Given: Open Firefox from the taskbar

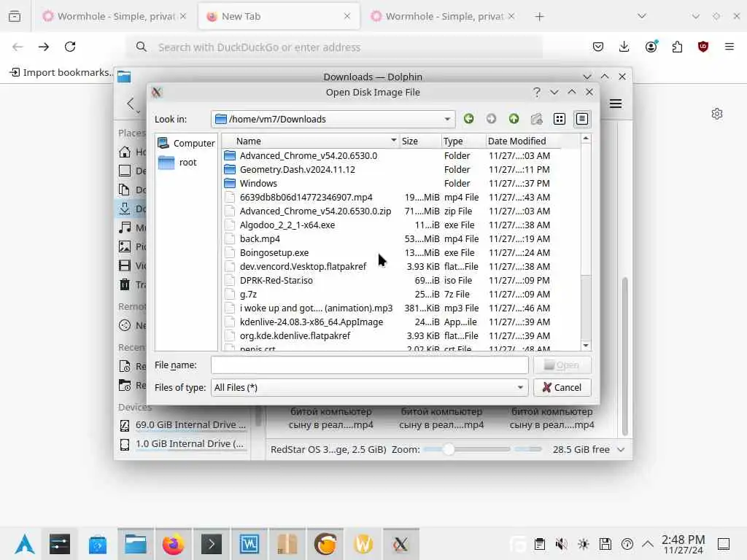Looking at the screenshot, I should [x=173, y=544].
